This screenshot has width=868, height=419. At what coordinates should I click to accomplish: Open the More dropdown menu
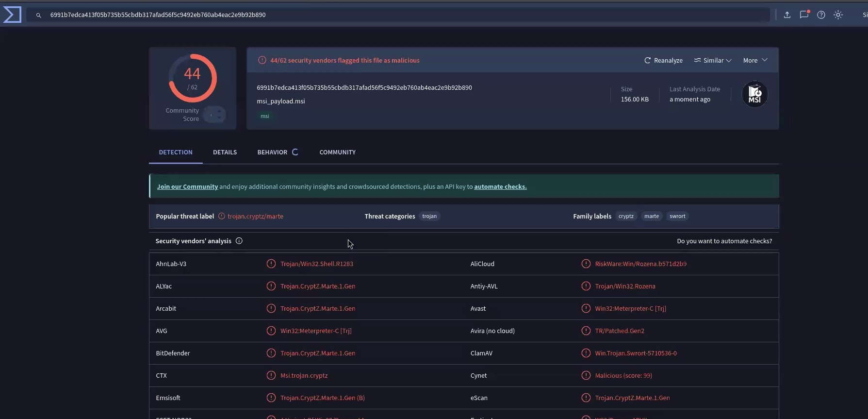coord(755,60)
